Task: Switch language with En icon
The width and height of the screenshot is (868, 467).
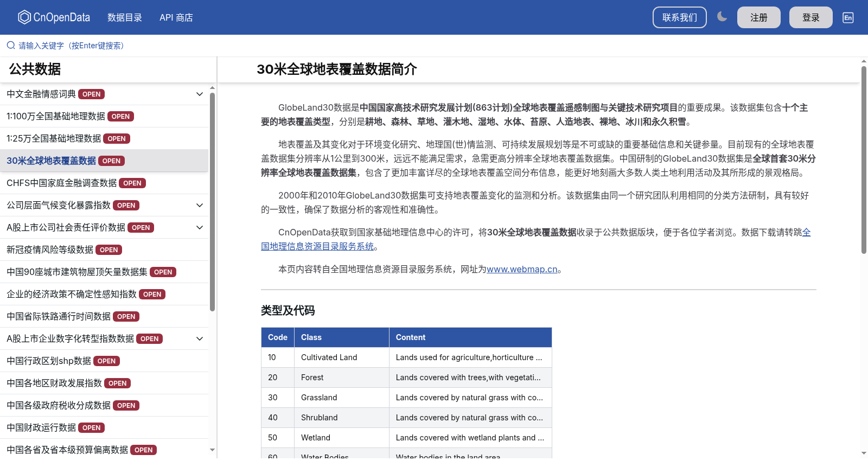Action: tap(848, 17)
